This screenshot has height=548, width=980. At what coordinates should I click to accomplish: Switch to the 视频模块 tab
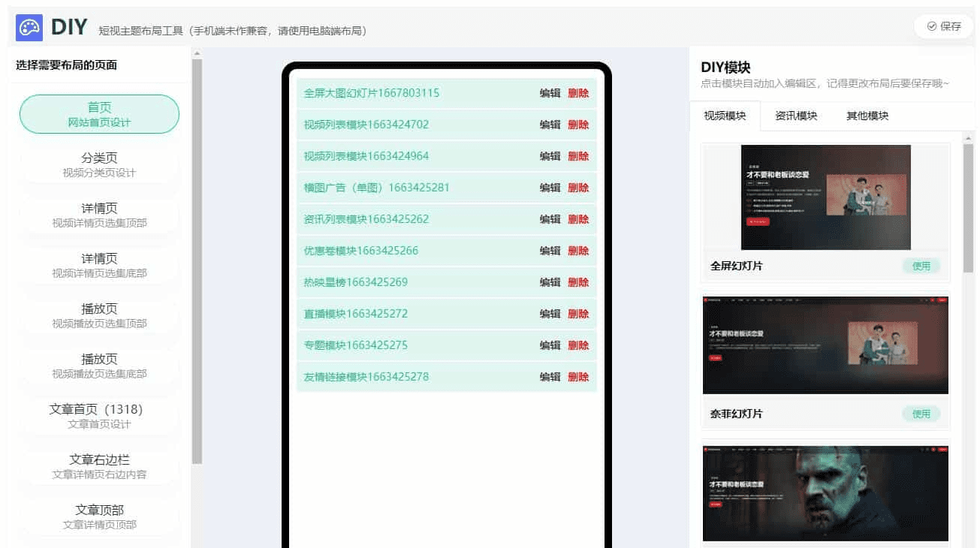(x=725, y=116)
